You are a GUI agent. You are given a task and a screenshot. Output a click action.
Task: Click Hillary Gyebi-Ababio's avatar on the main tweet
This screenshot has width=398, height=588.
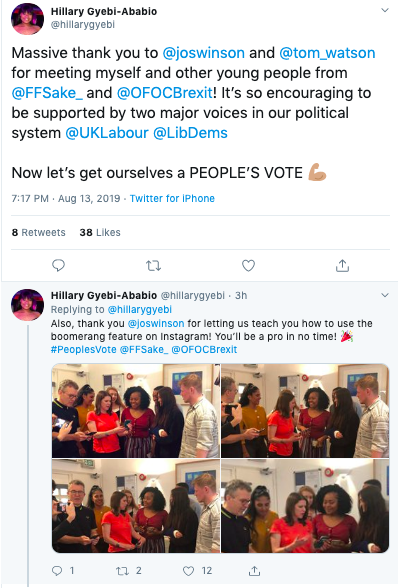click(27, 19)
